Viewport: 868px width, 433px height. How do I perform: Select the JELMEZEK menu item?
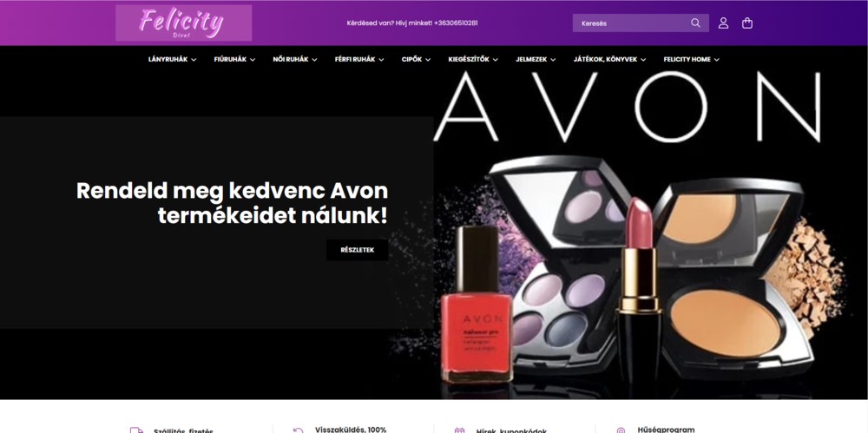(536, 59)
